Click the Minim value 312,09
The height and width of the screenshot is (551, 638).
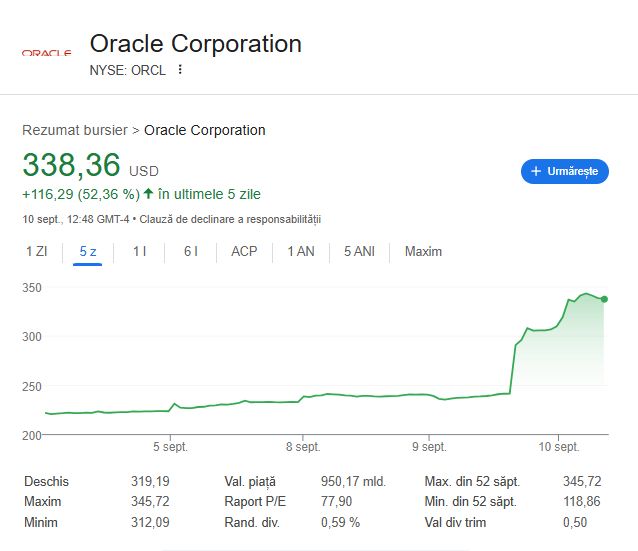(x=150, y=522)
